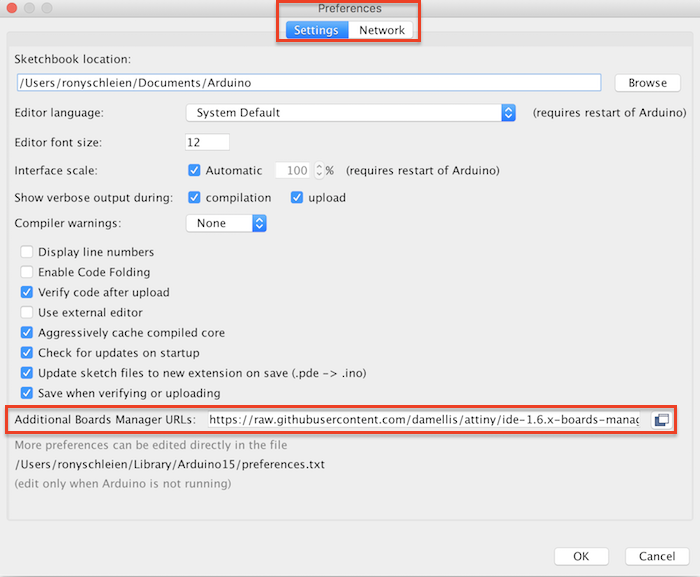
Task: Switch to the Network tab
Action: click(x=381, y=30)
